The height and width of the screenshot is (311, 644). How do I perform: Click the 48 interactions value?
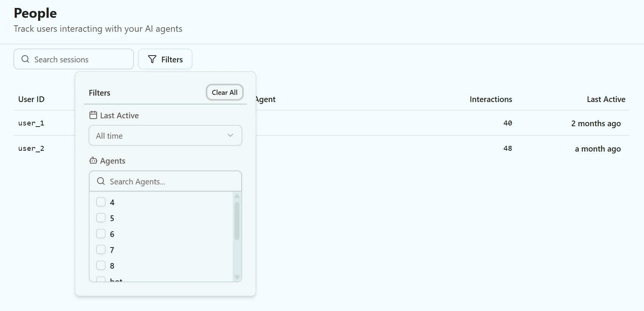click(508, 148)
